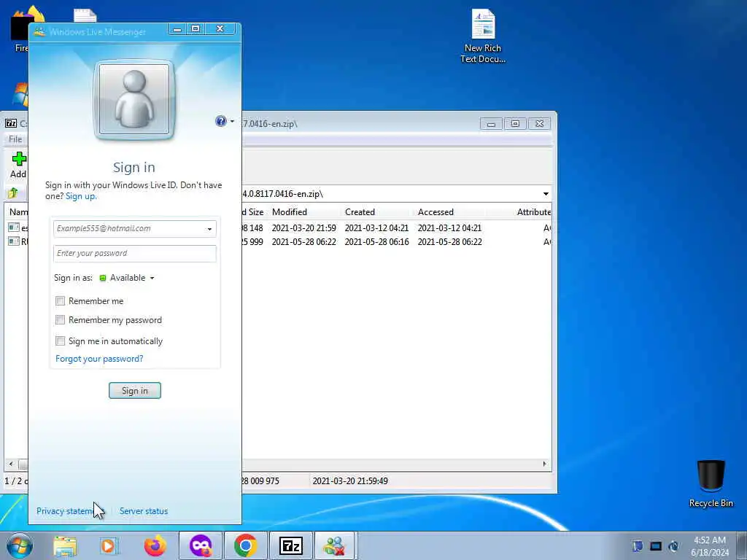
Task: Tick the Sign me in automatically checkbox
Action: pyautogui.click(x=60, y=341)
